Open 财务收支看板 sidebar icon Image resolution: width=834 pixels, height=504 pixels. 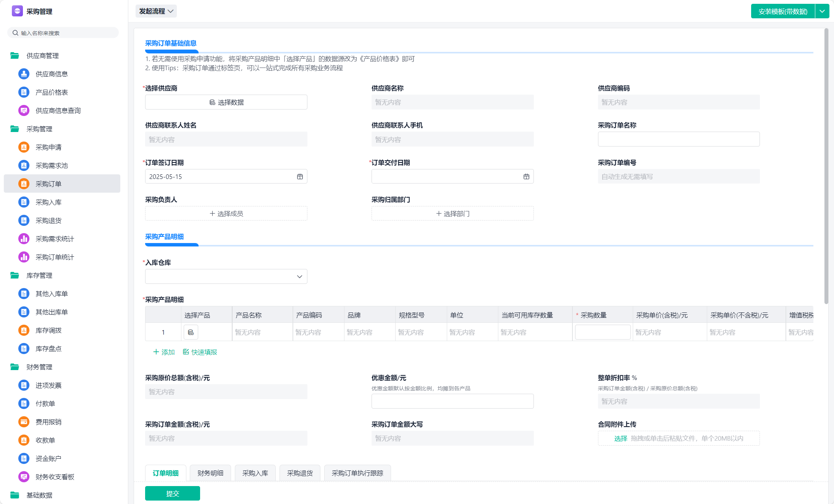pyautogui.click(x=24, y=477)
